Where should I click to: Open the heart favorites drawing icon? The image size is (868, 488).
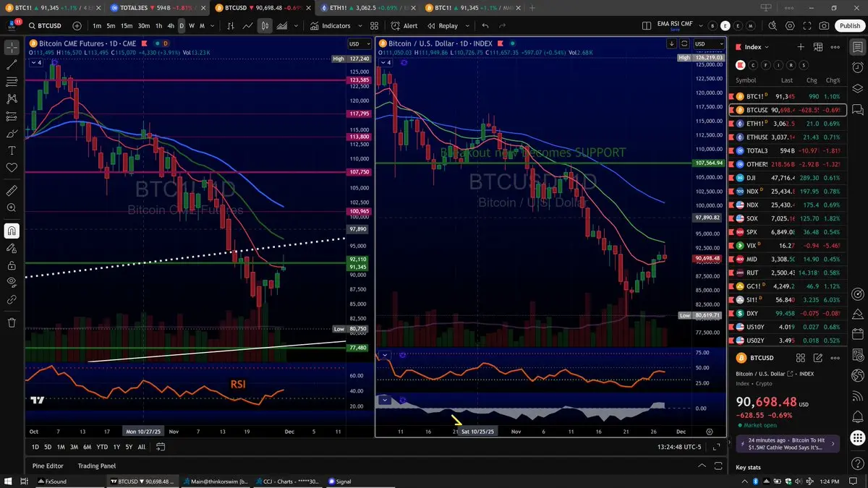[12, 168]
